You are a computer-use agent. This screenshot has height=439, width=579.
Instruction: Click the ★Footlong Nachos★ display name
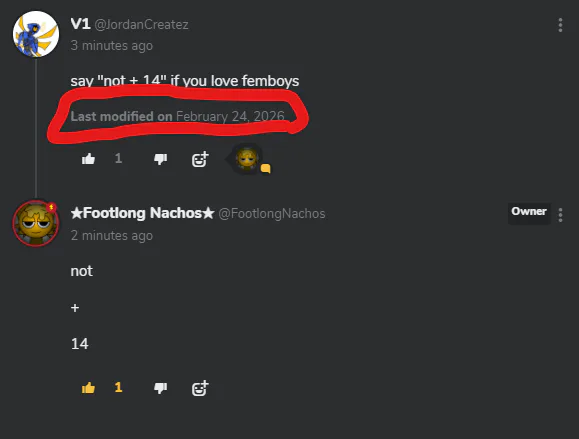point(142,213)
